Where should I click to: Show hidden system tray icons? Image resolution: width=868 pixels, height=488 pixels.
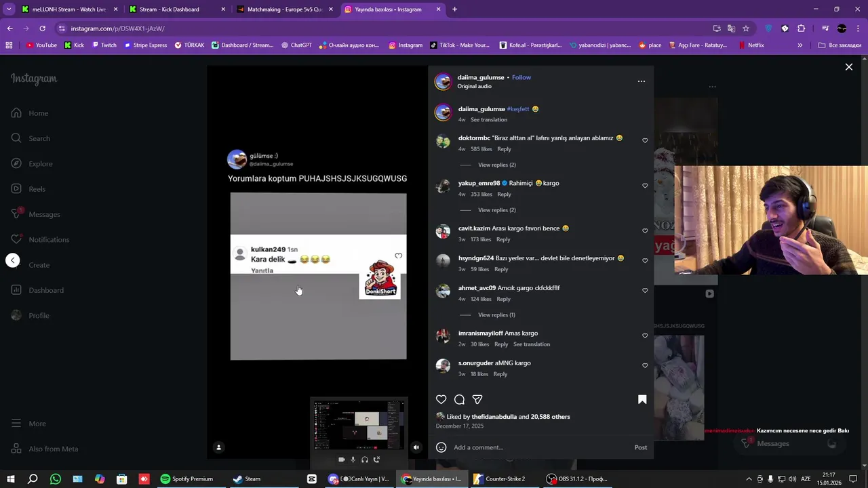(x=749, y=479)
